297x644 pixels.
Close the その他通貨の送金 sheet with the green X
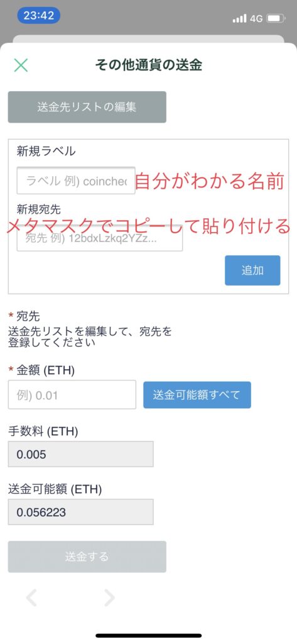[x=21, y=65]
